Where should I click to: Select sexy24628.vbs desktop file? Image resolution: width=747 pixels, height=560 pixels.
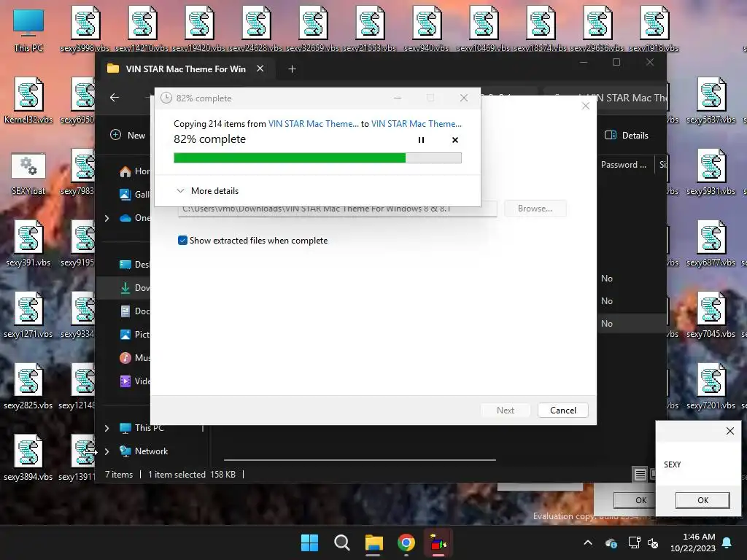(256, 28)
